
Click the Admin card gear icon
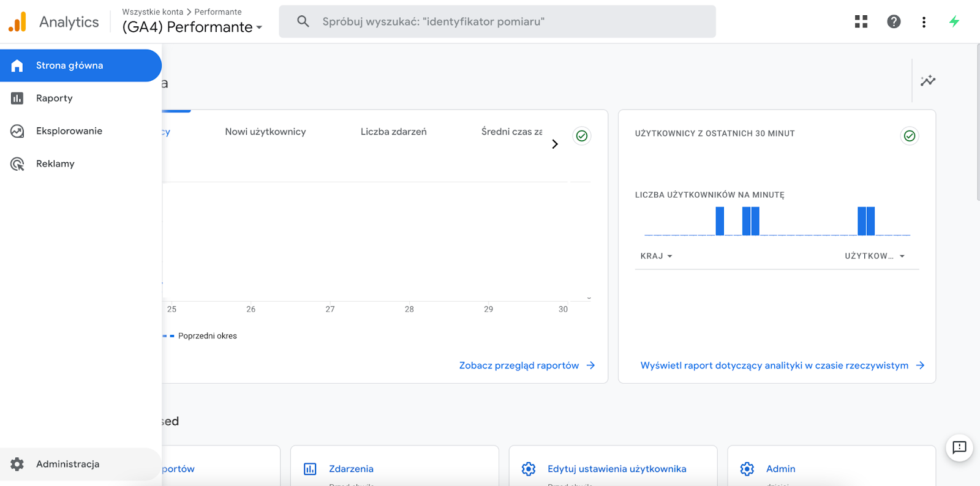(747, 469)
